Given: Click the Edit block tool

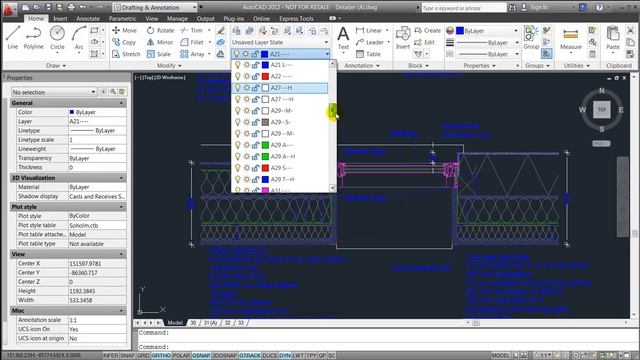Looking at the screenshot, I should click(x=424, y=42).
